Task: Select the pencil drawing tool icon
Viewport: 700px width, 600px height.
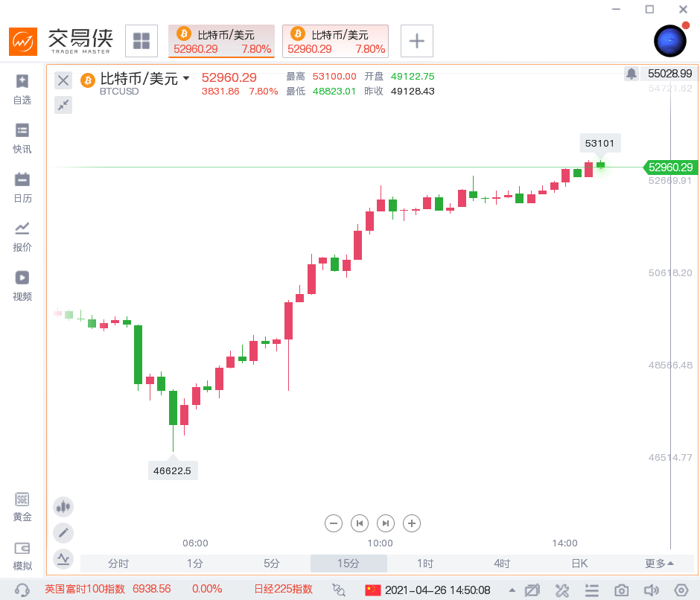Action: 63,532
